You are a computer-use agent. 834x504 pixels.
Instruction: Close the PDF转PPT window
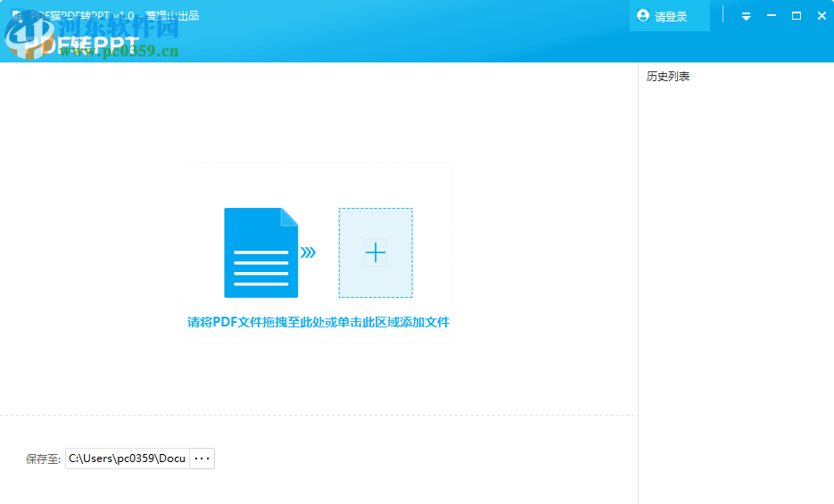[822, 16]
